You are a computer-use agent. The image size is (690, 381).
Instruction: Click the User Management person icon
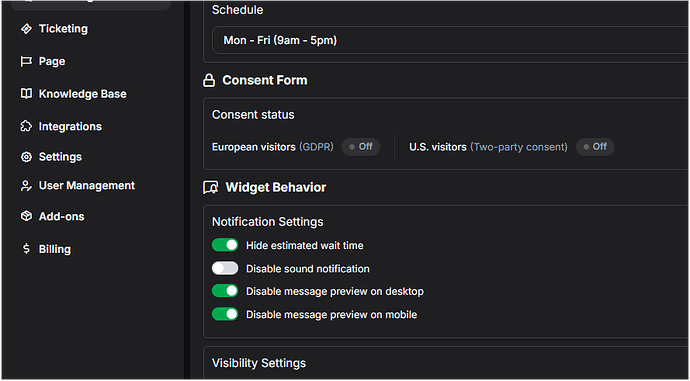coord(26,186)
